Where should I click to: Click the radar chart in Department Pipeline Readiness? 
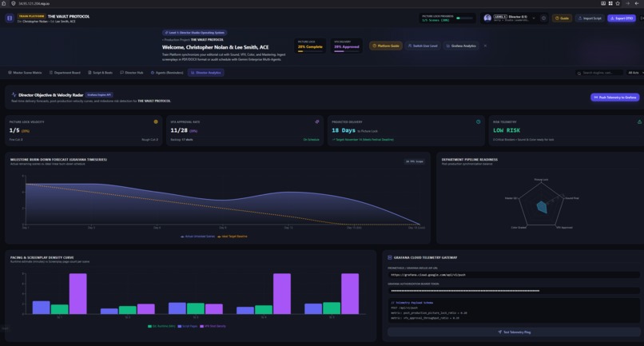[541, 205]
